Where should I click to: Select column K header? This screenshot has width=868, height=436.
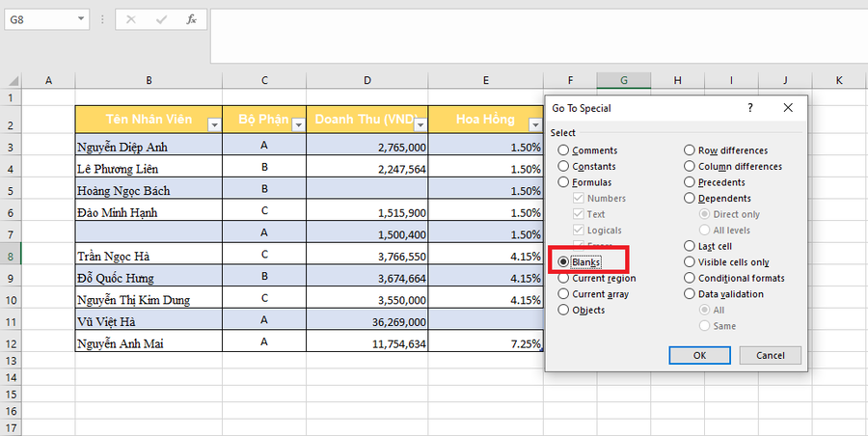(x=839, y=81)
